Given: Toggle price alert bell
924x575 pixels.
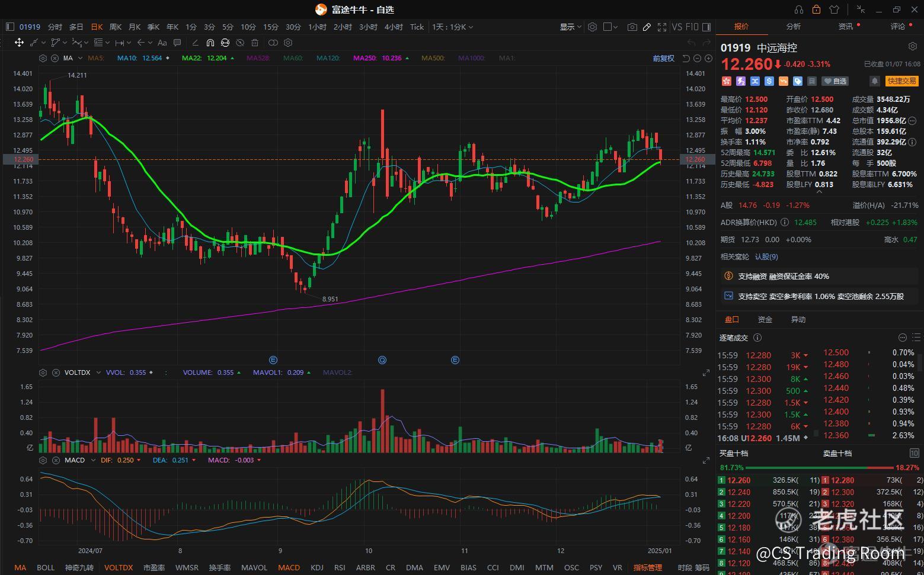Looking at the screenshot, I should coord(874,81).
